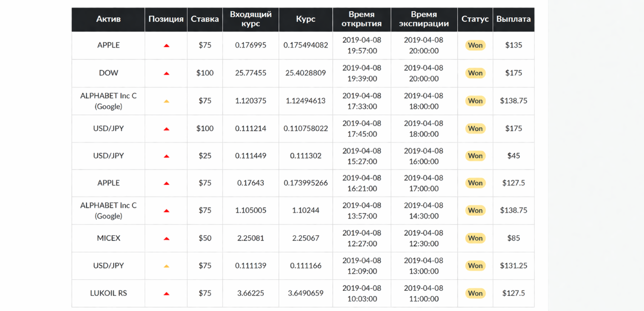This screenshot has height=311, width=644.
Task: Click the red arrow in the second APPLE row
Action: 166,183
